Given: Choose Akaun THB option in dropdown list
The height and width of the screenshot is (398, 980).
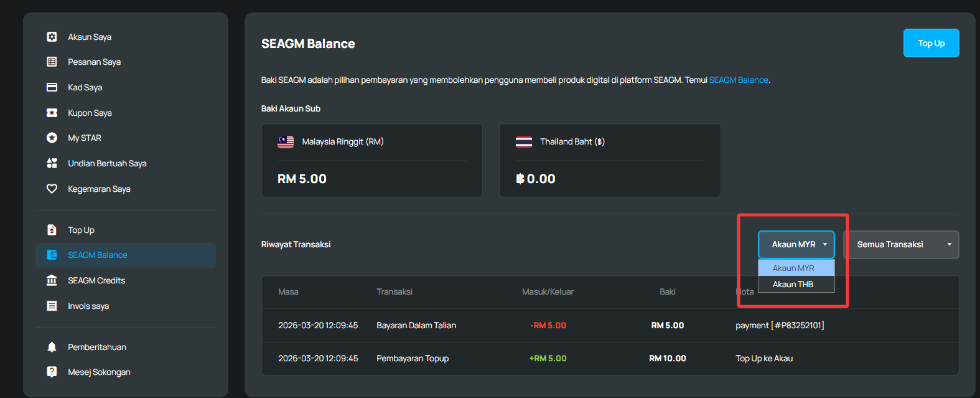Looking at the screenshot, I should tap(796, 284).
